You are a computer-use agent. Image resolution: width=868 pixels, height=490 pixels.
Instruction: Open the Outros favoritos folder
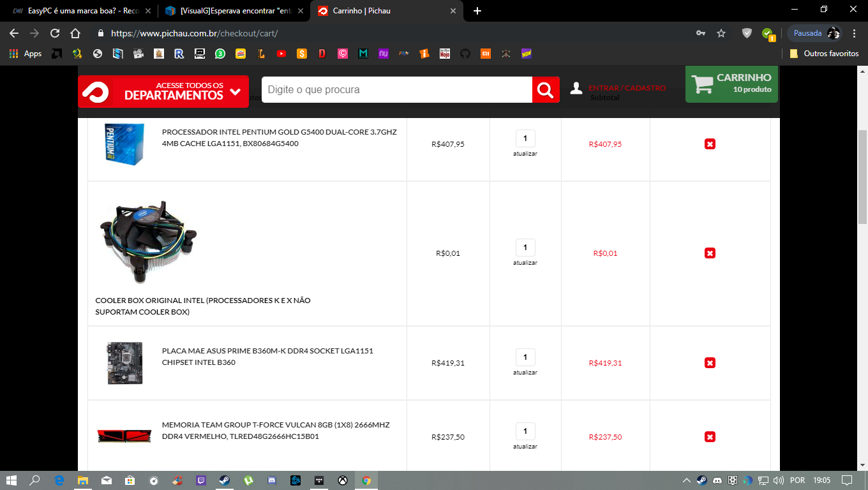click(824, 54)
